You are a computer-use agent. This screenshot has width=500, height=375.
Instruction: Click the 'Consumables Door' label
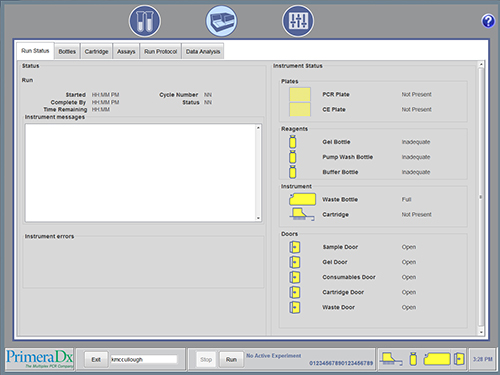pyautogui.click(x=349, y=277)
